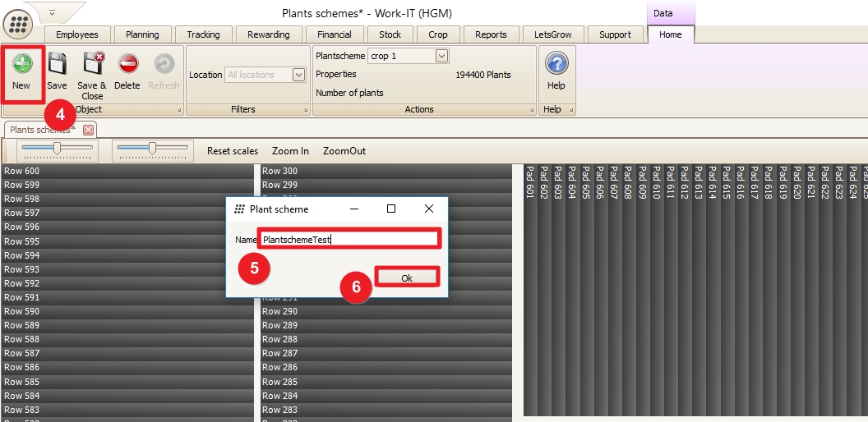Viewport: 868px width, 422px height.
Task: Open the quick access toolbar arrow
Action: (x=52, y=12)
